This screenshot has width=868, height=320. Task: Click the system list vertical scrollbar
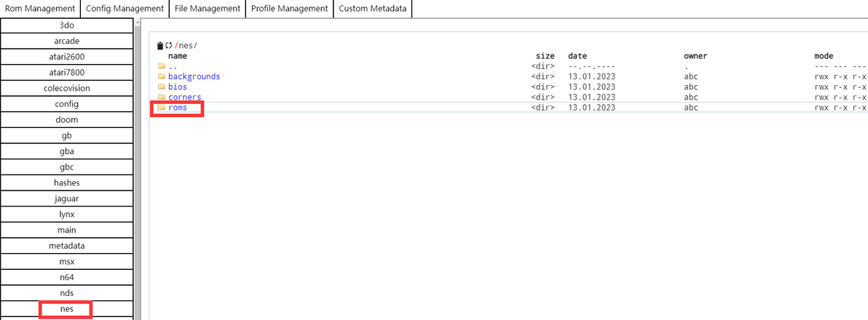137,167
